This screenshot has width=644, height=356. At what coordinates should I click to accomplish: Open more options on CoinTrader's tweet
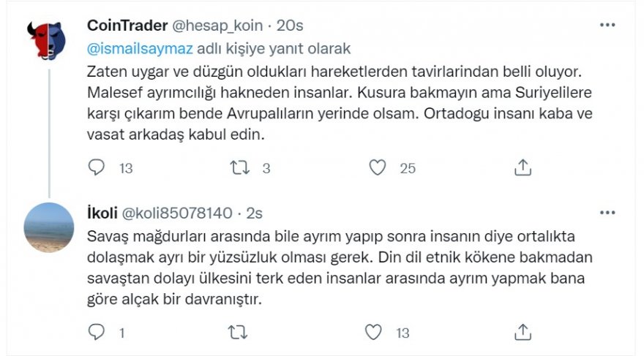point(607,25)
